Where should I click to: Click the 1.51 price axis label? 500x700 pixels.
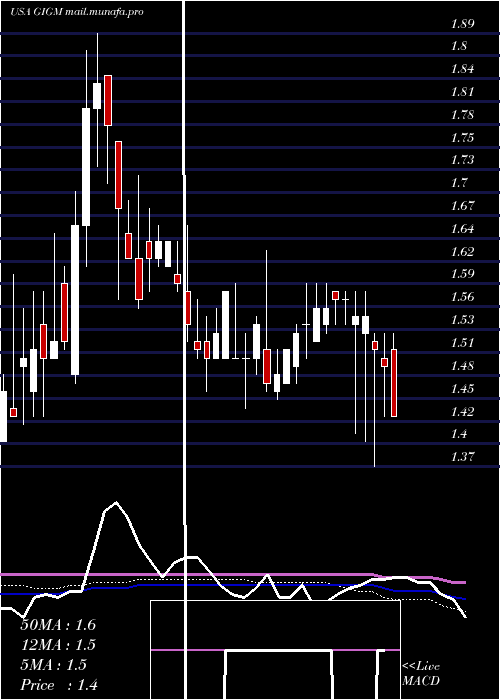(x=462, y=343)
